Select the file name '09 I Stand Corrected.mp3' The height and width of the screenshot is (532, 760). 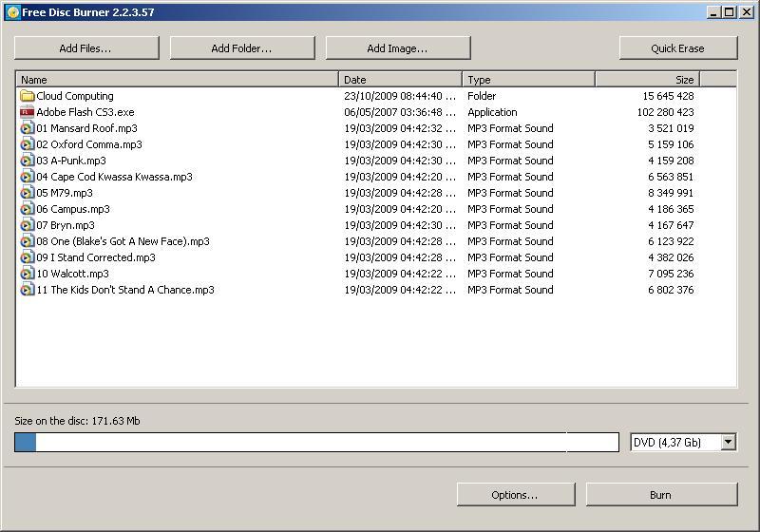pyautogui.click(x=96, y=257)
